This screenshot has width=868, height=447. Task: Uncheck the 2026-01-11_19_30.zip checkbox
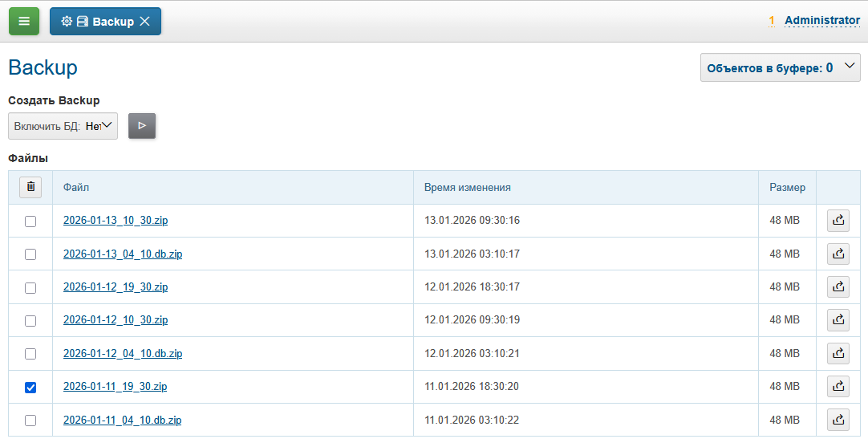[x=30, y=388]
